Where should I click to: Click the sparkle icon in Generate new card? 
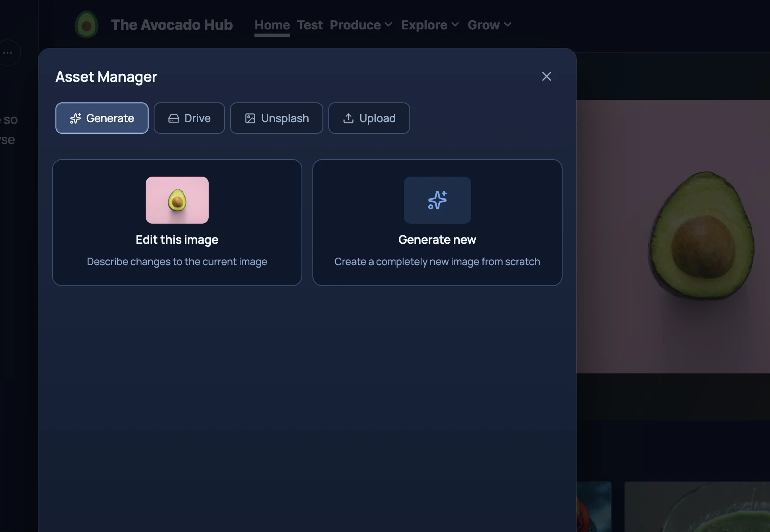pyautogui.click(x=437, y=200)
